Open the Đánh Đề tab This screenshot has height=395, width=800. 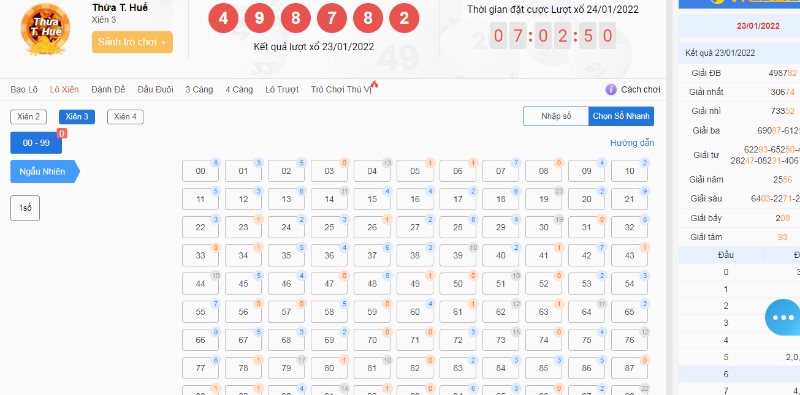(108, 89)
